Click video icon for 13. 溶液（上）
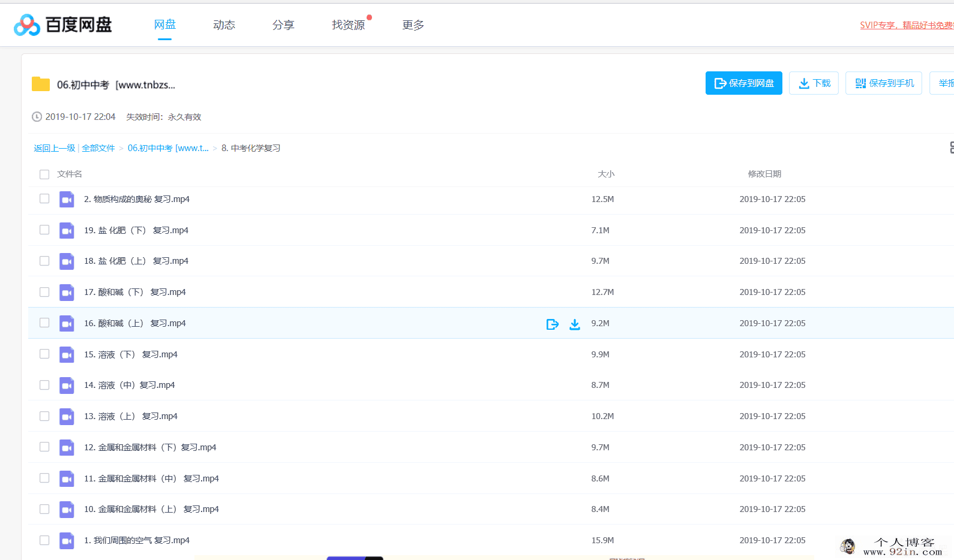 (x=67, y=416)
